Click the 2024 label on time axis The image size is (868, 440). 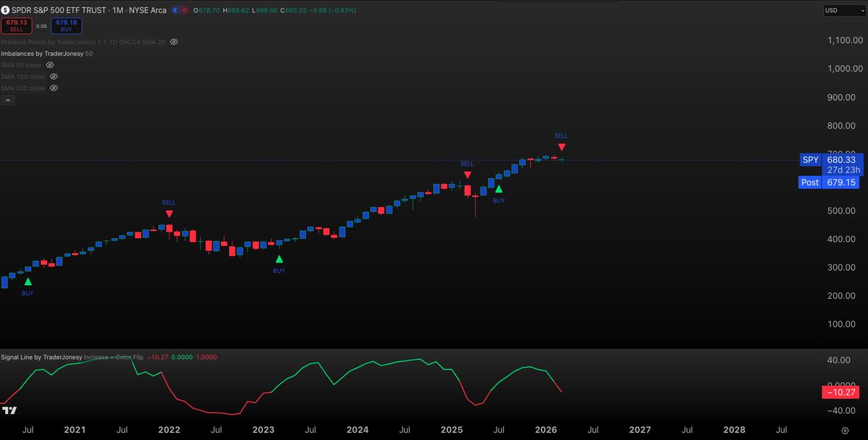[358, 430]
